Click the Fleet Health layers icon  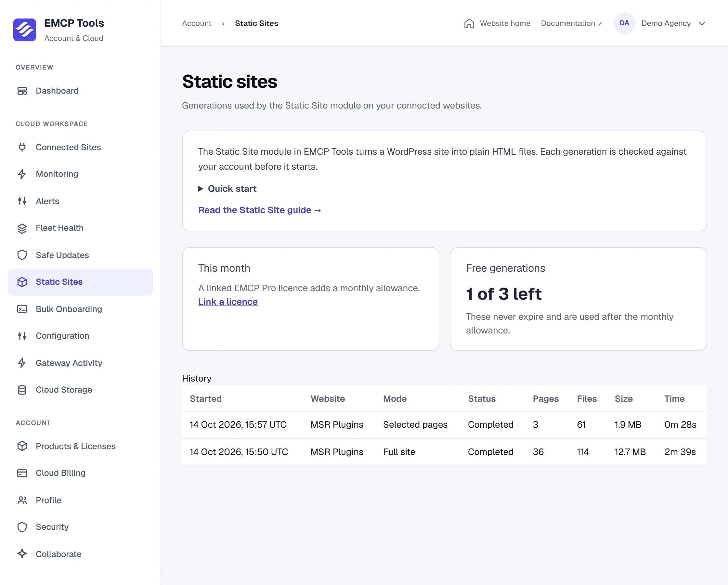click(x=22, y=228)
